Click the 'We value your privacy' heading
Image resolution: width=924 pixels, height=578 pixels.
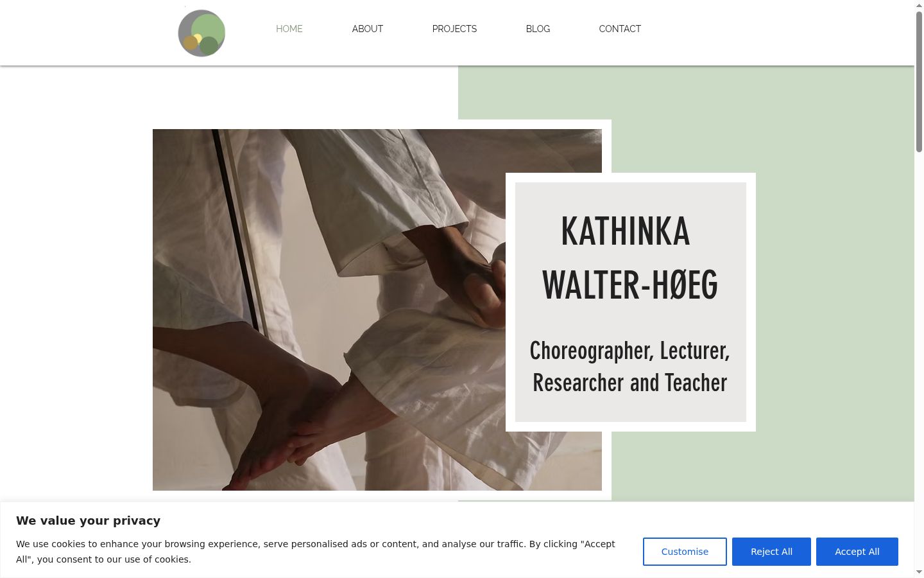(88, 521)
